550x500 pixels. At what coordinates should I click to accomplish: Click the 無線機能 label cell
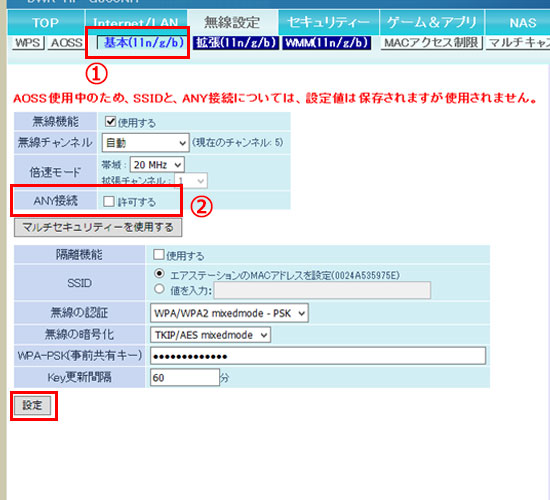(x=55, y=121)
